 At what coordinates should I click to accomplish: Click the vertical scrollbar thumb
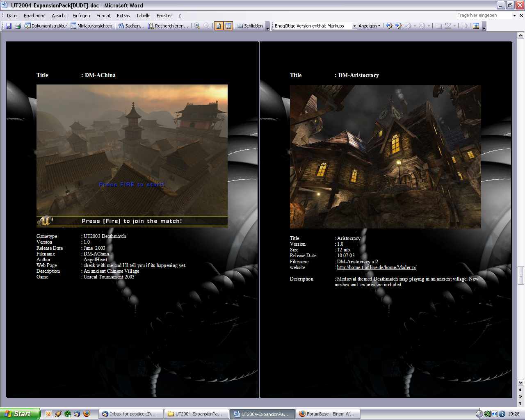[521, 276]
